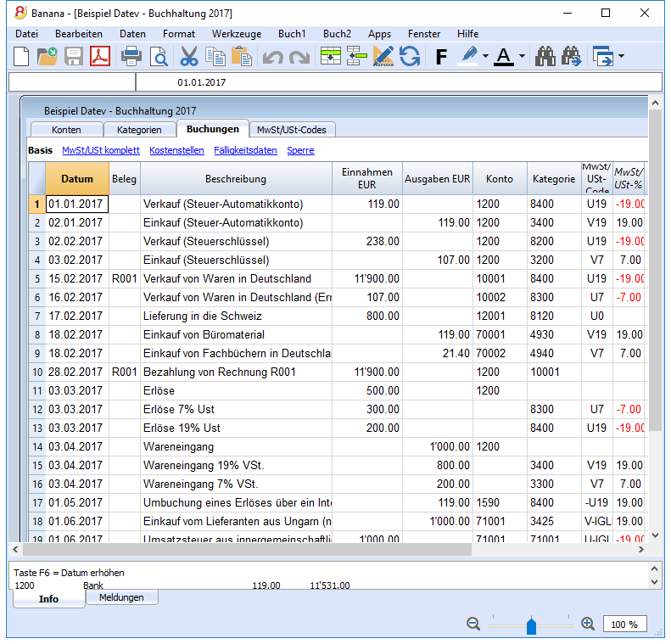This screenshot has height=644, width=671.
Task: Open the Werkzeuge menu
Action: tap(236, 34)
